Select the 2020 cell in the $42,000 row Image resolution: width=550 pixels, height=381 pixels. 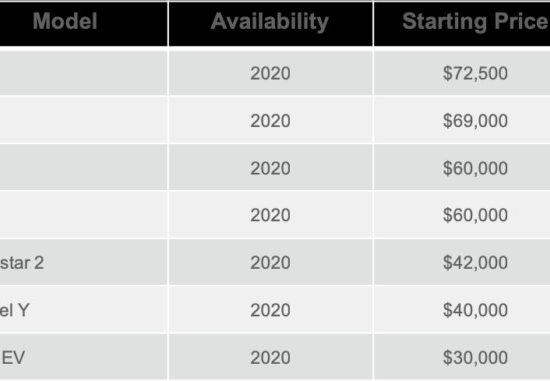pos(270,262)
